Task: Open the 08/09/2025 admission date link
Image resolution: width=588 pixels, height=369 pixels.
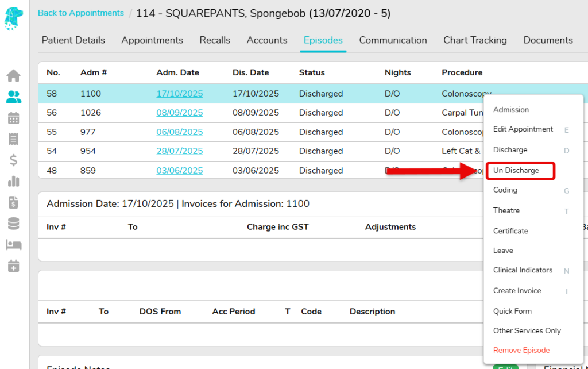Action: [x=179, y=113]
